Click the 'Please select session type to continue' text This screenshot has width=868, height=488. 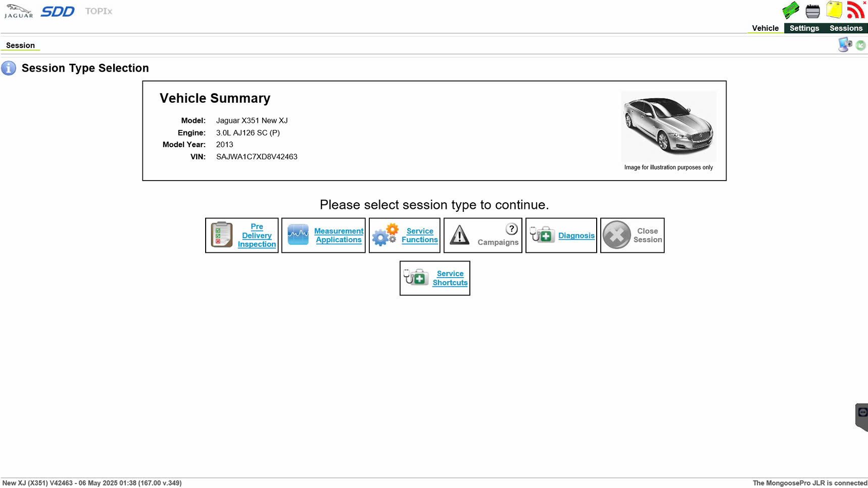tap(434, 205)
